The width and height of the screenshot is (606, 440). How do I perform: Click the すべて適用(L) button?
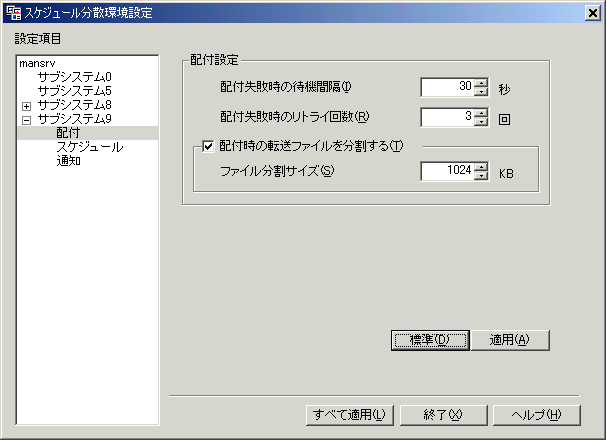pos(349,415)
